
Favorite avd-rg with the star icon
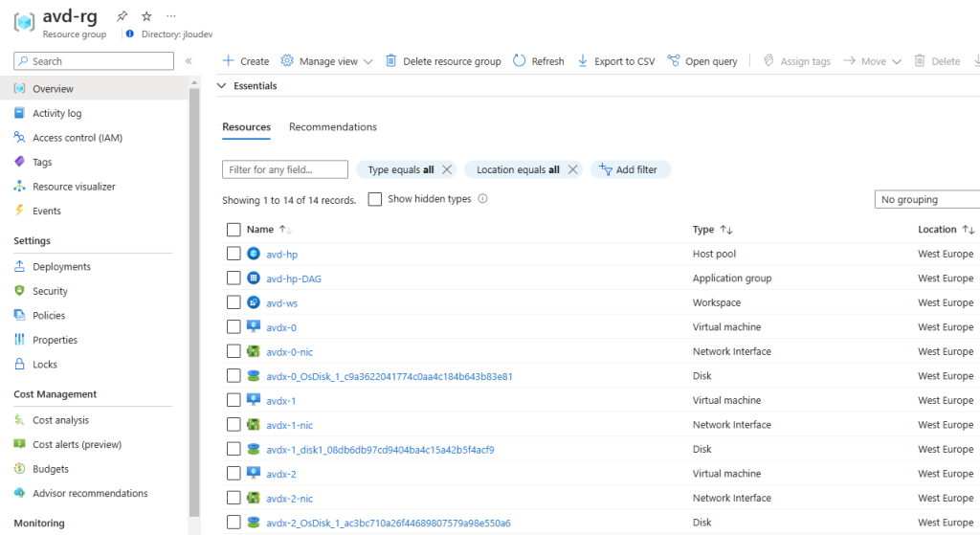146,16
